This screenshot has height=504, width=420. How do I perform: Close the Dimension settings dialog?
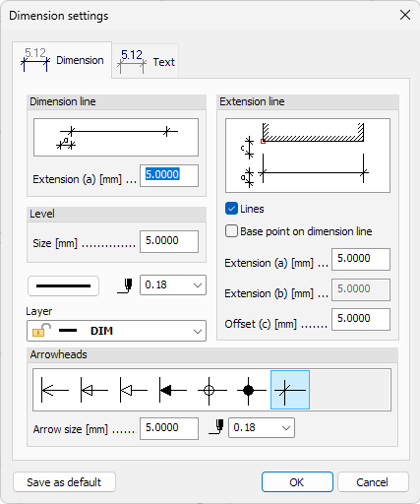click(405, 15)
